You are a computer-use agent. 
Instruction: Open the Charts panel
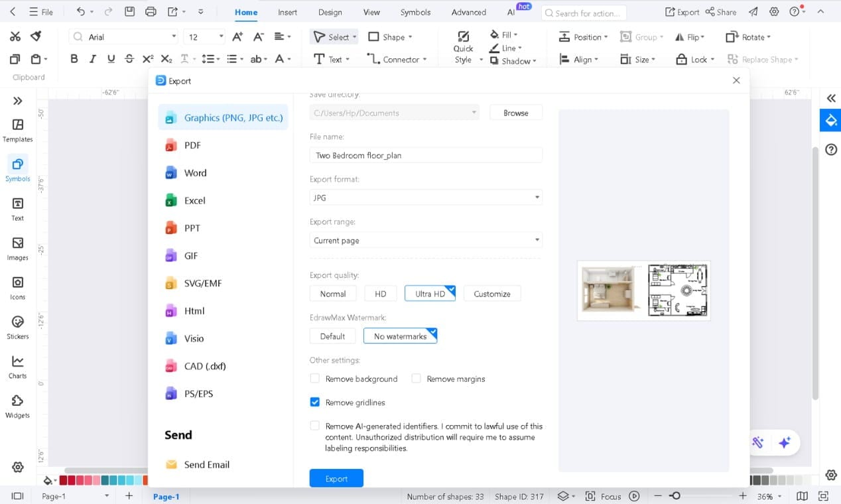pyautogui.click(x=17, y=365)
